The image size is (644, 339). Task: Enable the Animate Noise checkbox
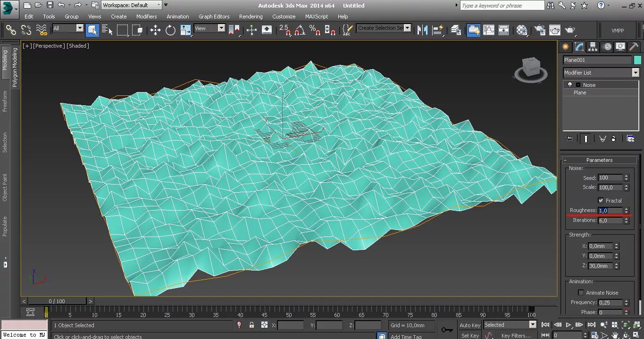(581, 293)
